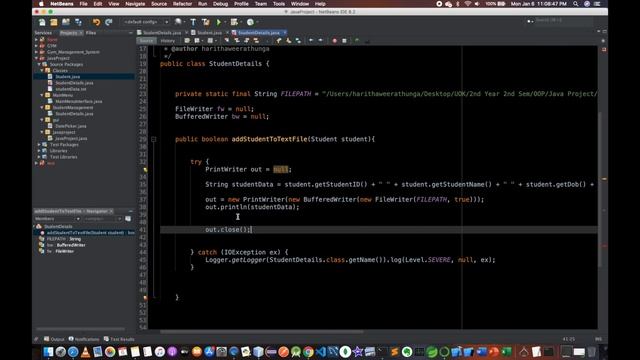Image resolution: width=640 pixels, height=360 pixels.
Task: Open the default config dropdown
Action: click(x=146, y=22)
